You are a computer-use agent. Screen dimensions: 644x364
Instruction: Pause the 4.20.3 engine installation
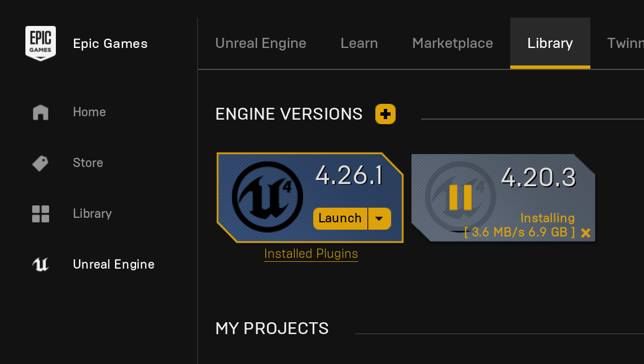[461, 197]
